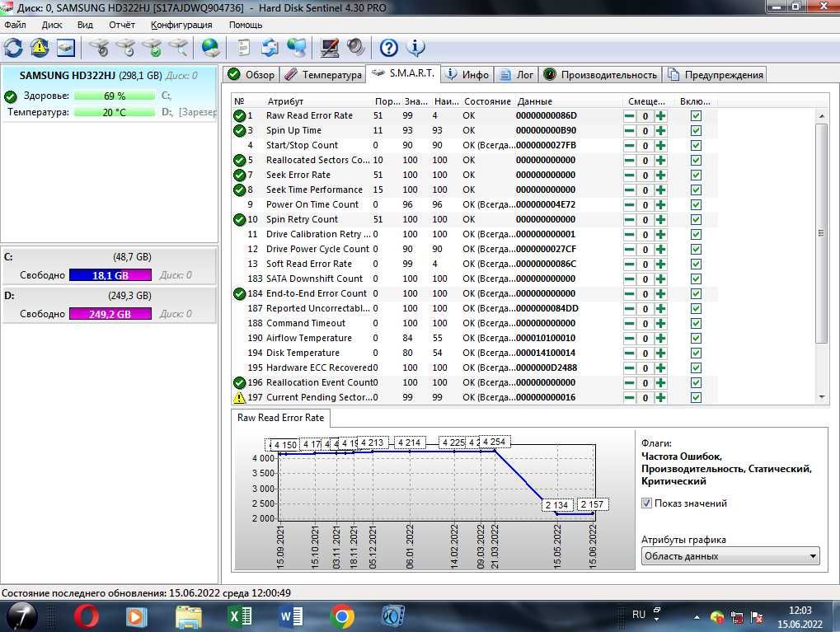Increase offset for Raw Read Error Rate
This screenshot has height=632, width=840.
tap(660, 115)
